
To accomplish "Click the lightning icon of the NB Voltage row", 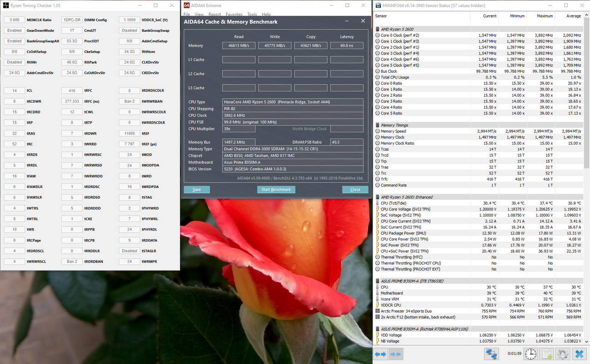I will tap(378, 341).
